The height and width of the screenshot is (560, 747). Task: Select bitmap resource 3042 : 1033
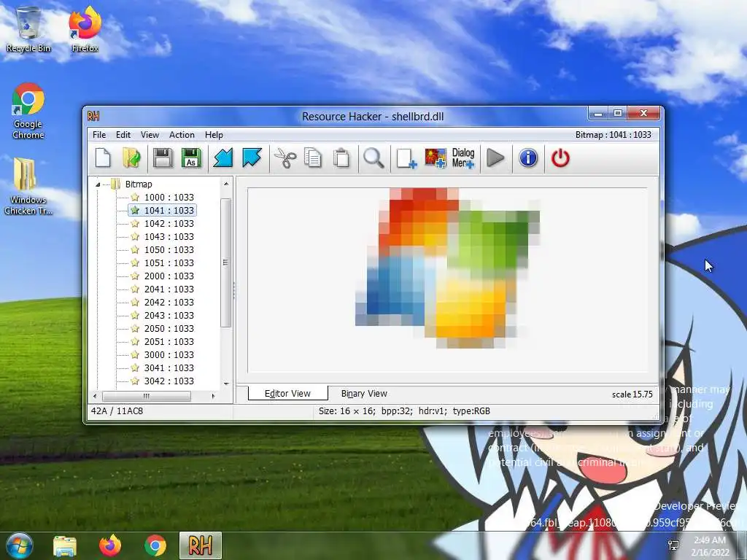click(x=169, y=381)
